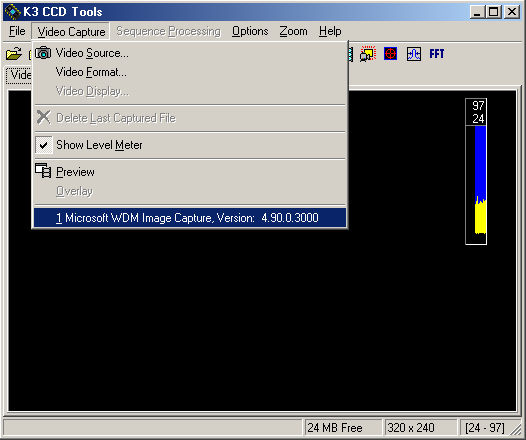Click the K3 CCD Tools title icon
This screenshot has height=440, width=526.
tap(13, 12)
